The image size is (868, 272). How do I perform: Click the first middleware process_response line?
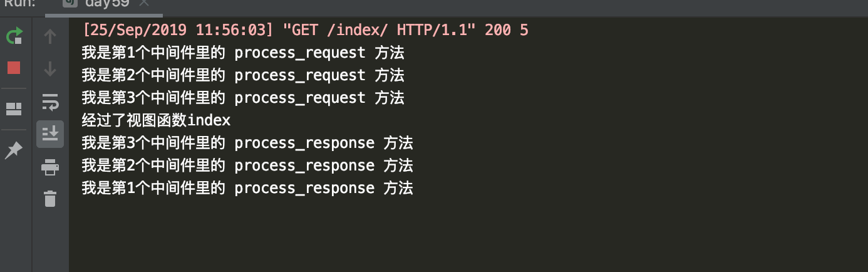(247, 188)
